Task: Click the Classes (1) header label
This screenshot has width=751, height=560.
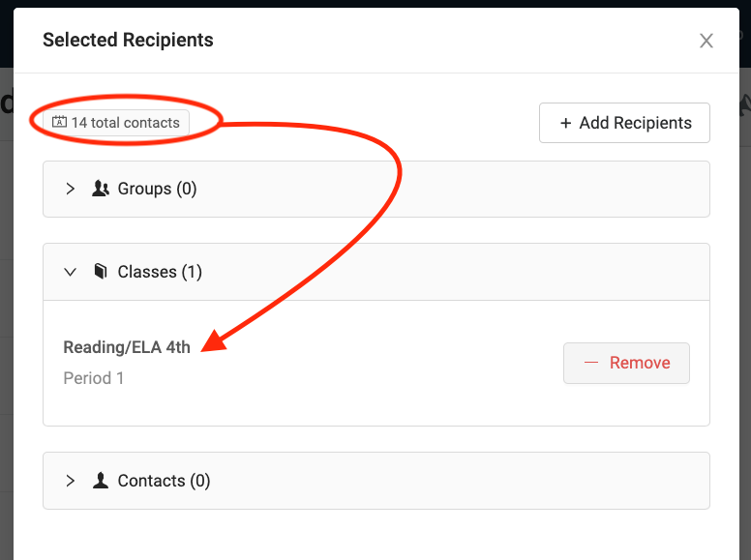Action: 160,272
